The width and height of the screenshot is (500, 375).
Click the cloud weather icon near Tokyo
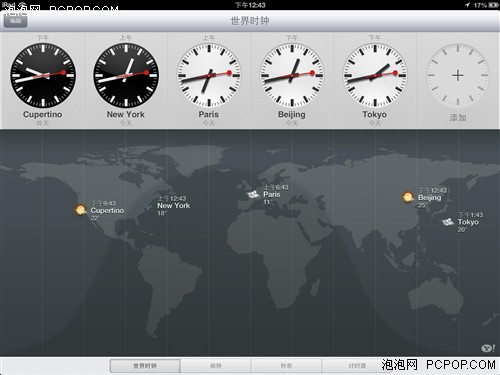click(448, 222)
